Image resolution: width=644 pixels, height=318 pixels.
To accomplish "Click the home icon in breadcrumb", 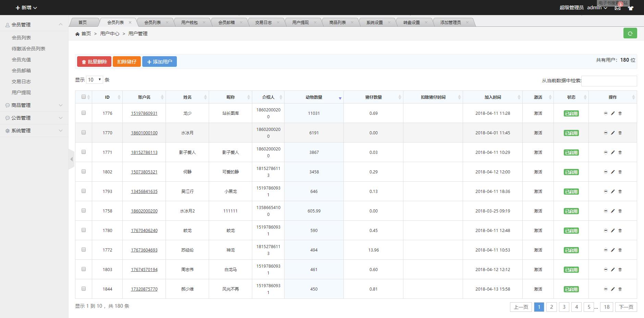I will [77, 34].
